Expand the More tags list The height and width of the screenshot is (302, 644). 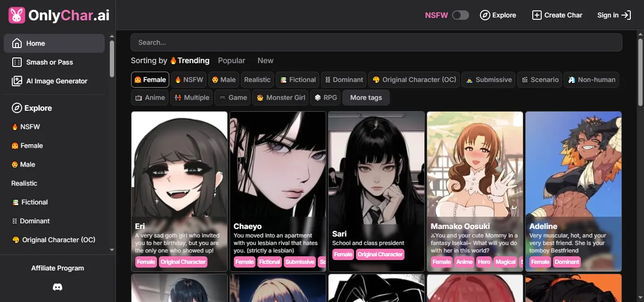pyautogui.click(x=365, y=97)
